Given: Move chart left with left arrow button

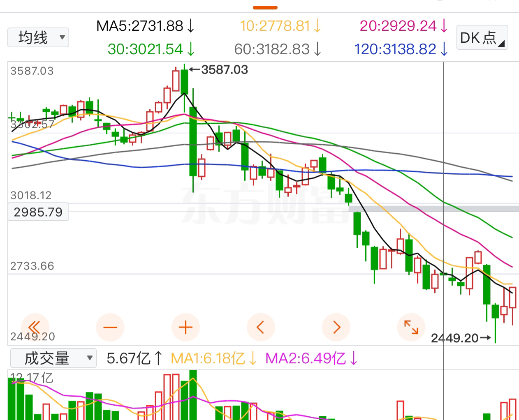Looking at the screenshot, I should point(261,328).
